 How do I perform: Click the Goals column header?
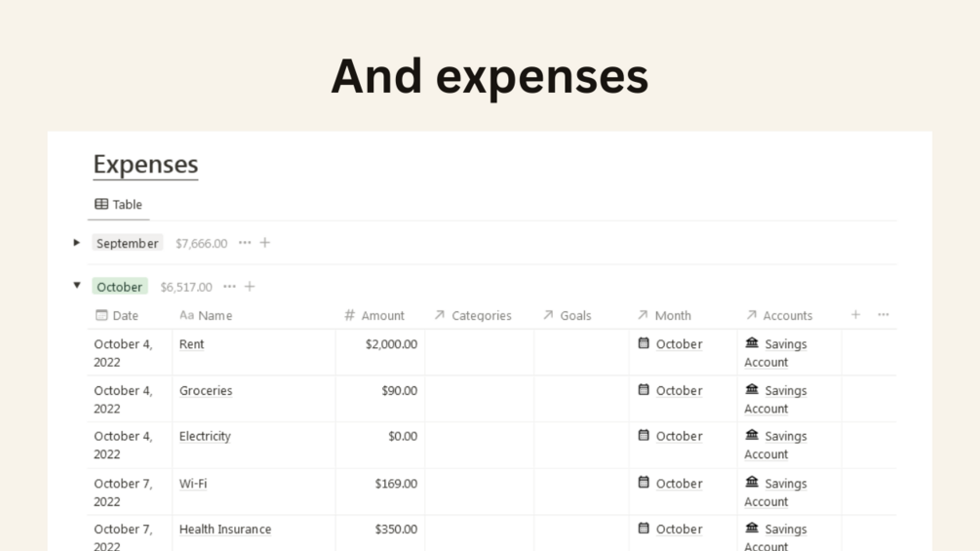point(575,316)
